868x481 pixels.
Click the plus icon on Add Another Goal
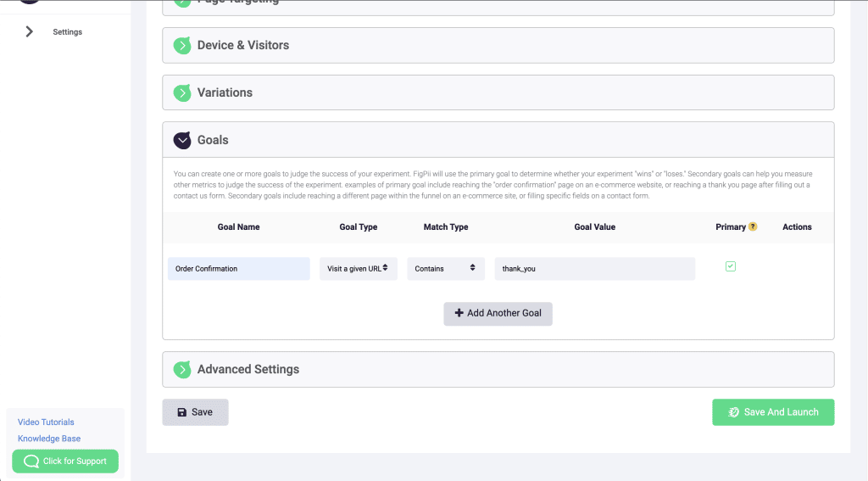[459, 313]
